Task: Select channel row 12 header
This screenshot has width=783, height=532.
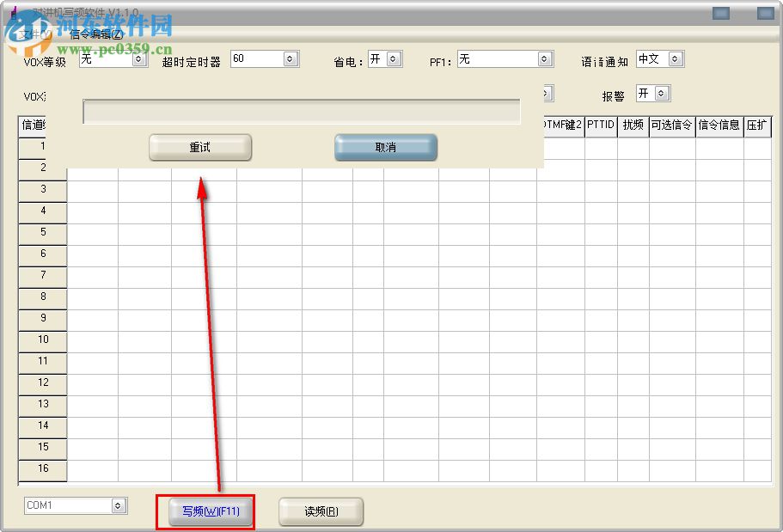Action: tap(43, 384)
